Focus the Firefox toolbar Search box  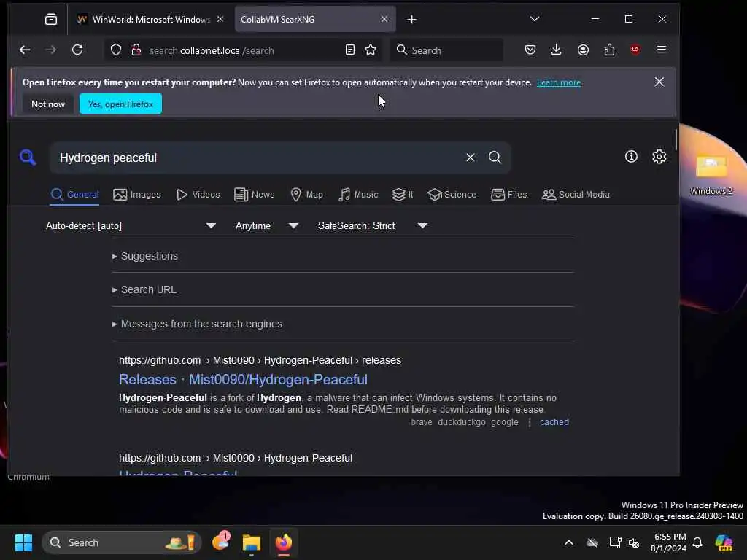[x=447, y=50]
